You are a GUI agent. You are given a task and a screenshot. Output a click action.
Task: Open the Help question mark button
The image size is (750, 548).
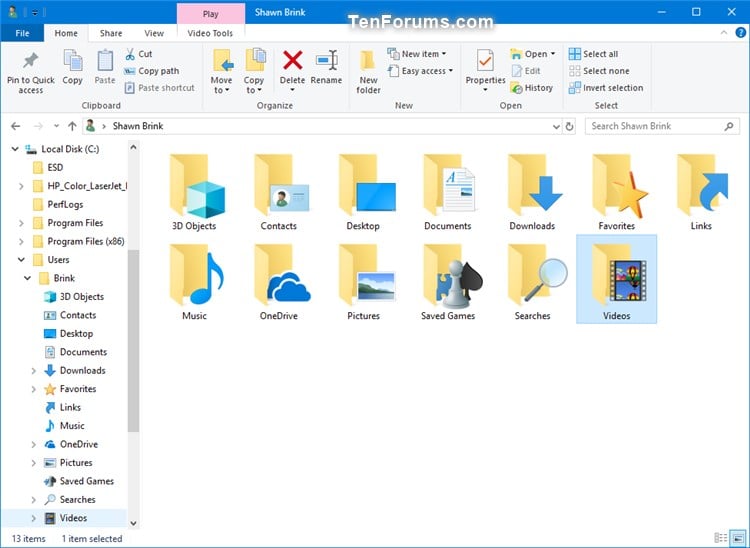tap(740, 33)
